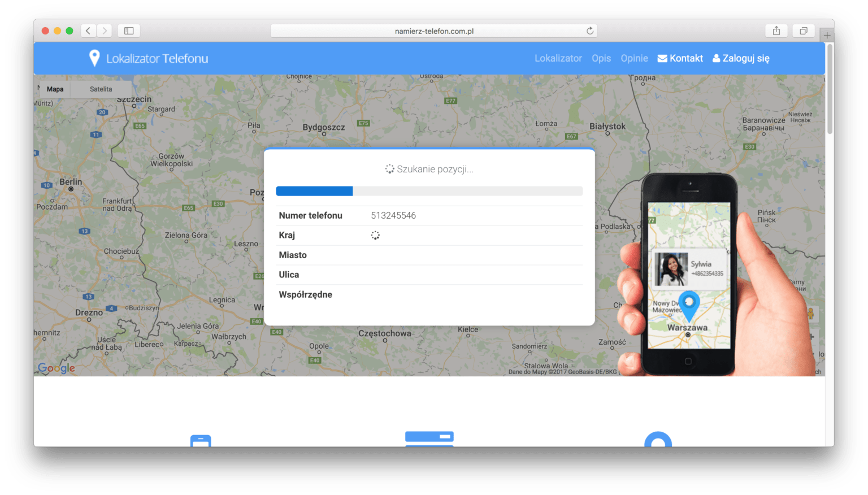
Task: Reload the page with refresh icon
Action: (x=590, y=31)
